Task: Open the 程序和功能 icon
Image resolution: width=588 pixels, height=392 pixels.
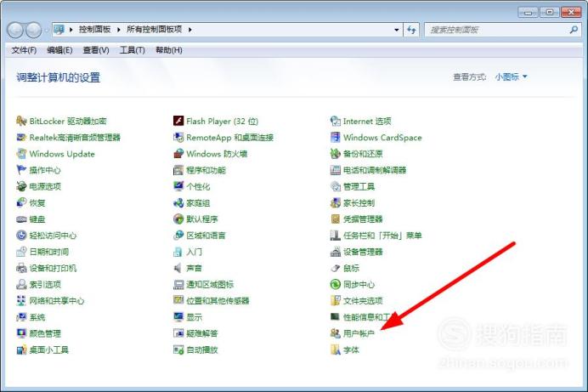Action: pyautogui.click(x=178, y=170)
